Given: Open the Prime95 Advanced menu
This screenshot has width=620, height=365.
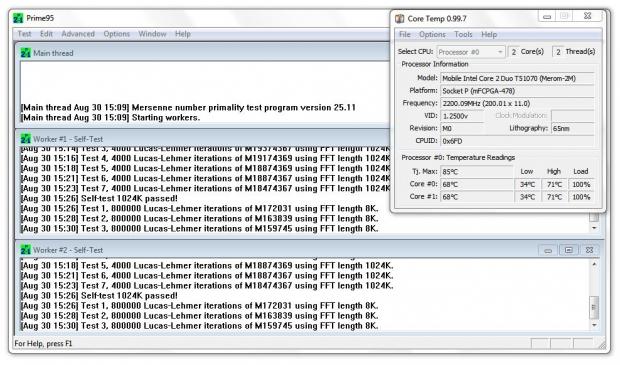Looking at the screenshot, I should (78, 34).
